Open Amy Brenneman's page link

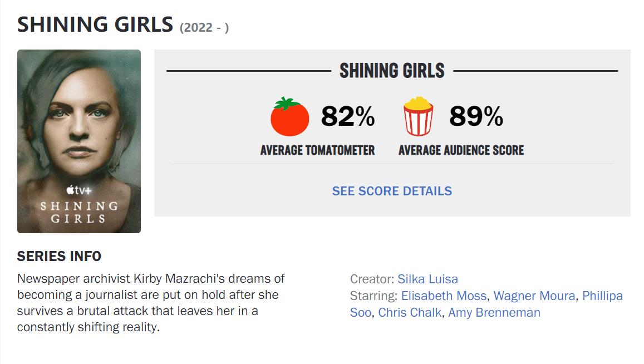tap(494, 312)
